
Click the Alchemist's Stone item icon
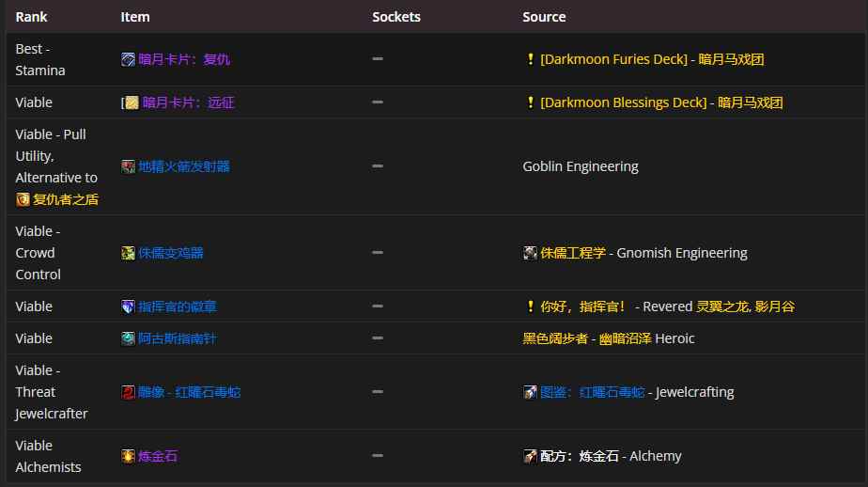click(x=128, y=457)
